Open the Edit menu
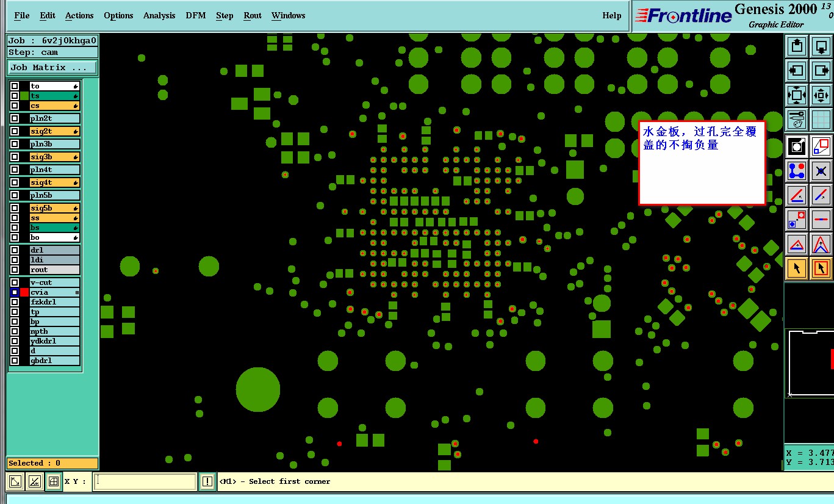Viewport: 834px width, 504px height. coord(48,15)
